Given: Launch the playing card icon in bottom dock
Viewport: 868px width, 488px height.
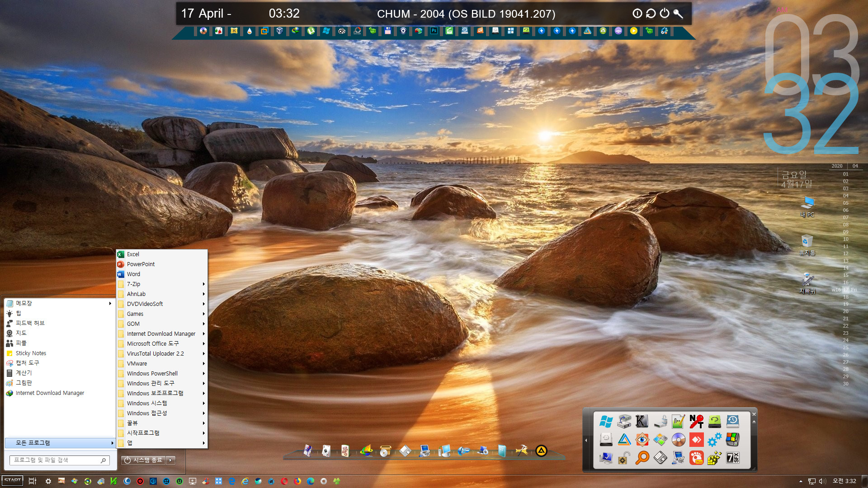Looking at the screenshot, I should [x=326, y=450].
